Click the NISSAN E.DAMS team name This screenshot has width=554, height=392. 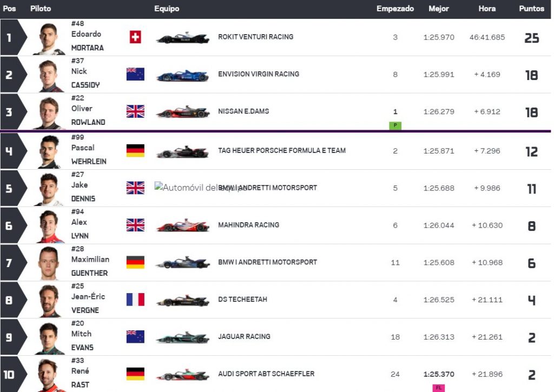[x=243, y=111]
